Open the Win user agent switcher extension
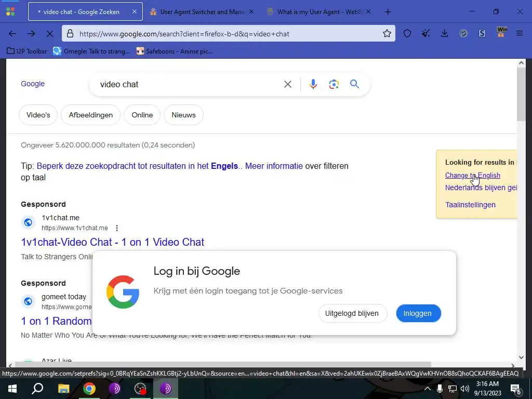The image size is (532, 399). coord(501,33)
